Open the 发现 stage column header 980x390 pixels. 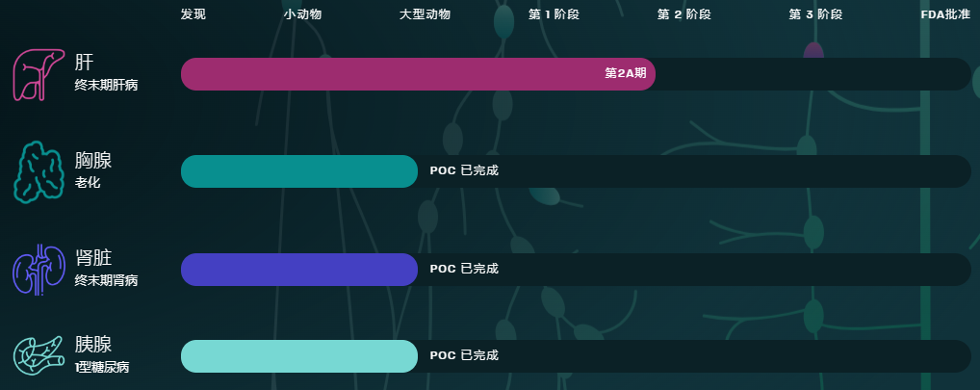[x=193, y=14]
